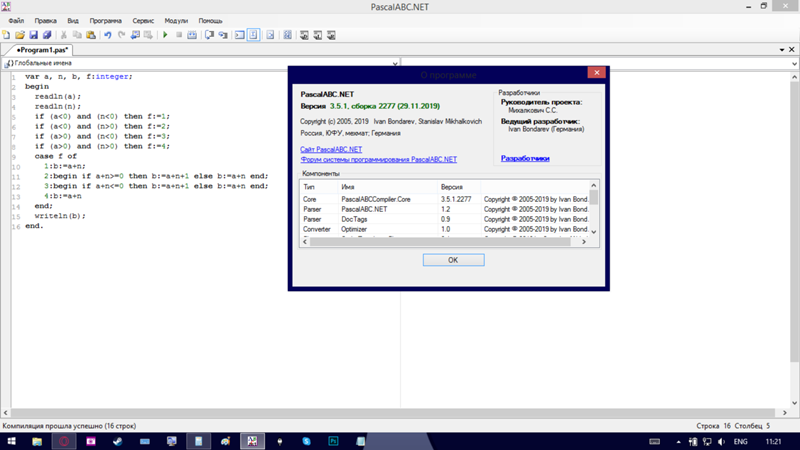Click the Stop program square icon
The height and width of the screenshot is (450, 800).
tap(179, 35)
